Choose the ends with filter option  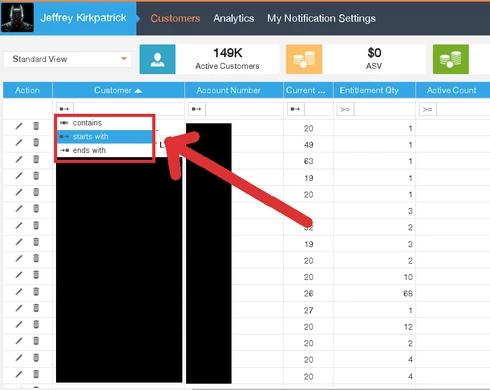pyautogui.click(x=104, y=150)
